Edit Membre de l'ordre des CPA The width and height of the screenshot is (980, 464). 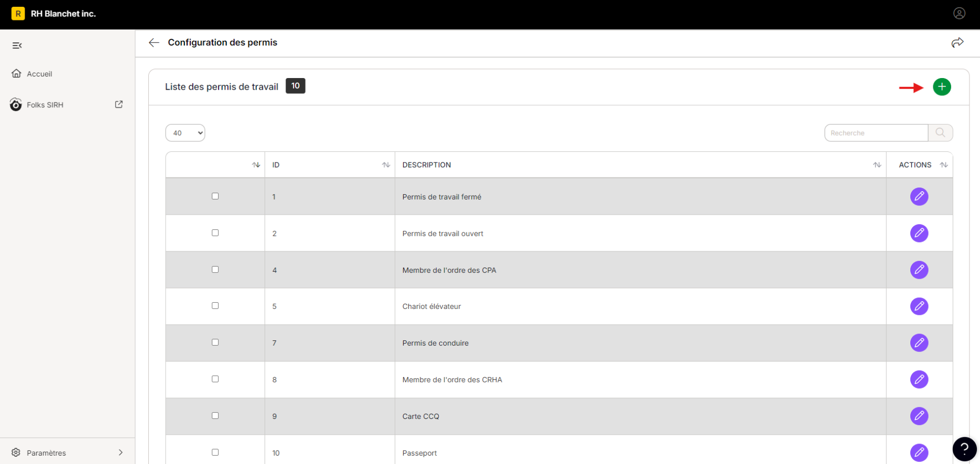[919, 270]
